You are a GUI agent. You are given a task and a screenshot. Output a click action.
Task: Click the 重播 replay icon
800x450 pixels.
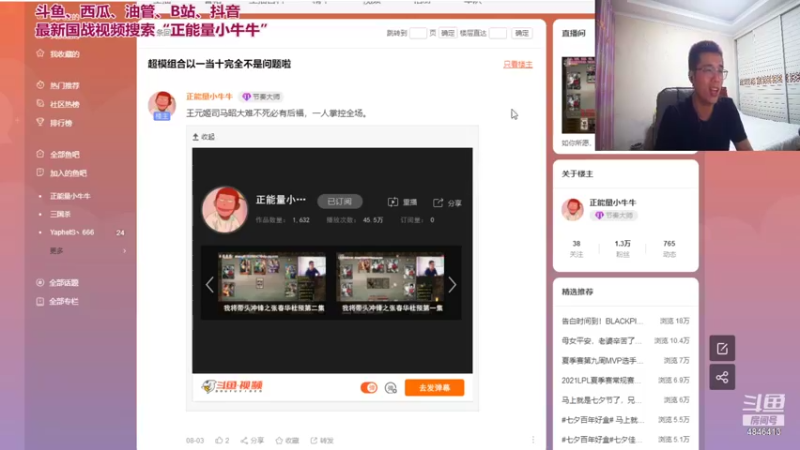pyautogui.click(x=393, y=202)
